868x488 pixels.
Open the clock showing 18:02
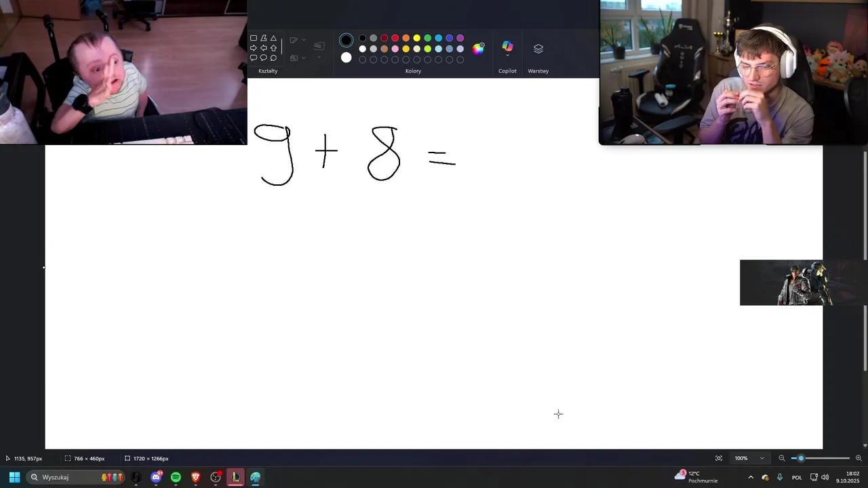(848, 477)
